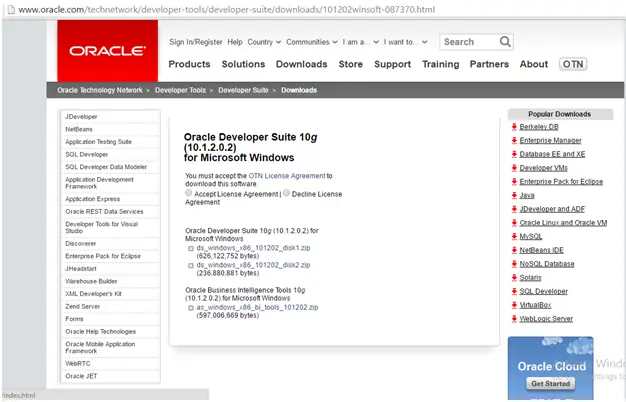Click the Developer Suite breadcrumb
The image size is (626, 402).
(243, 90)
